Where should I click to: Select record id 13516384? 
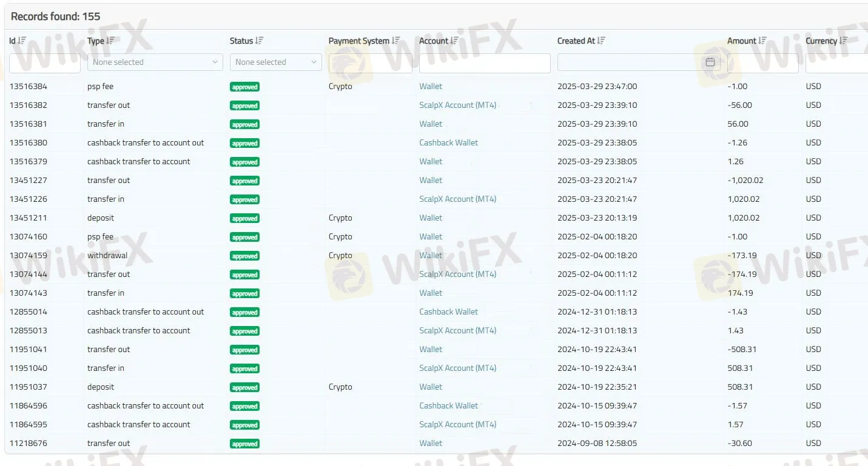pos(28,86)
